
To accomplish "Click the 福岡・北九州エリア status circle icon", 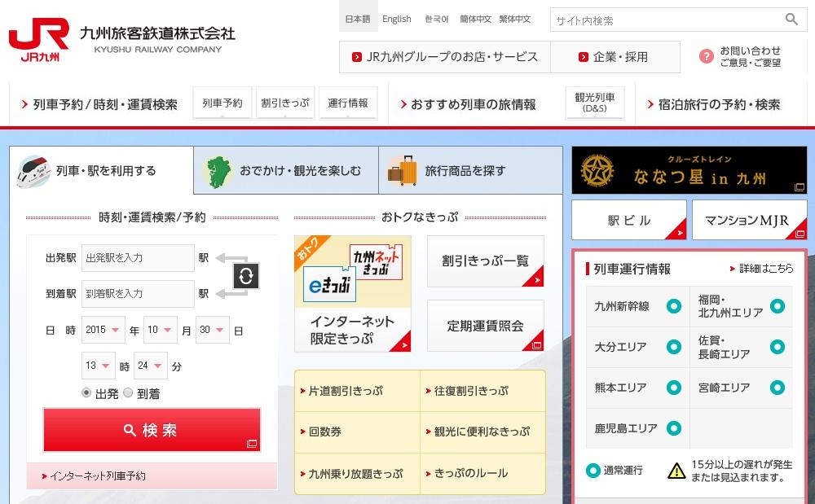I will (x=778, y=306).
